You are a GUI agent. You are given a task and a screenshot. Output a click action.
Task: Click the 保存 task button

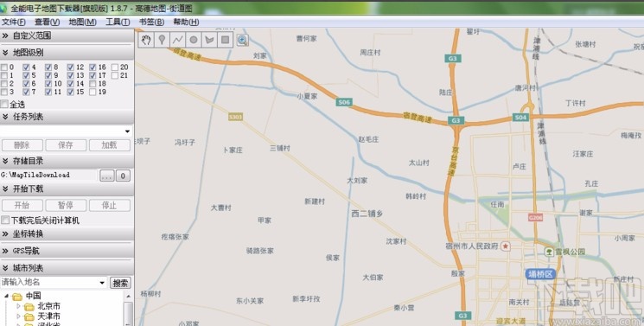66,145
